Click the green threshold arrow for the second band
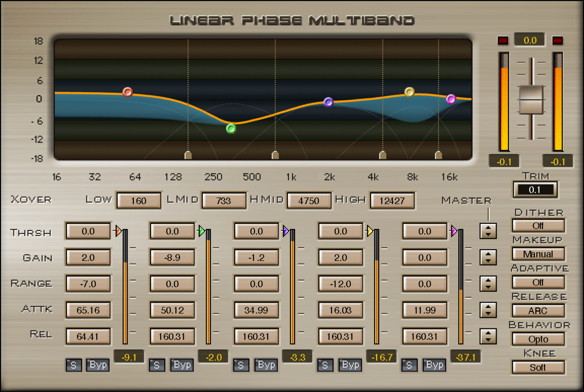 (x=201, y=231)
